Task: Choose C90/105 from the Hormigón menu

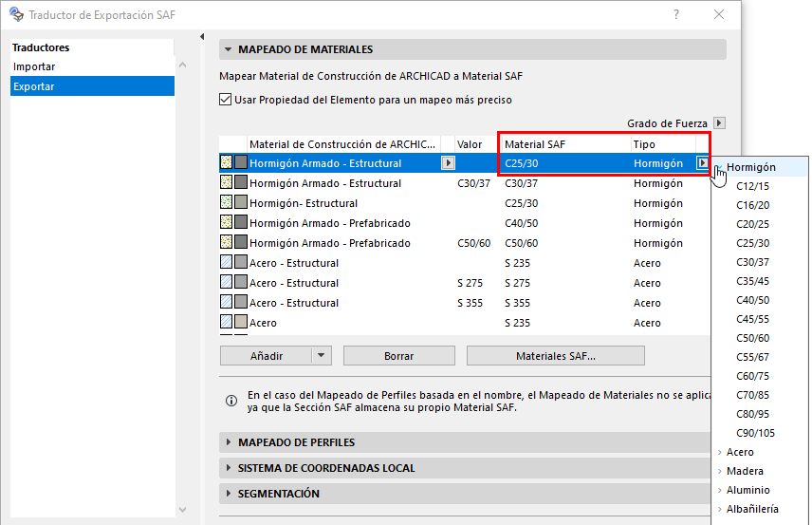Action: point(755,433)
